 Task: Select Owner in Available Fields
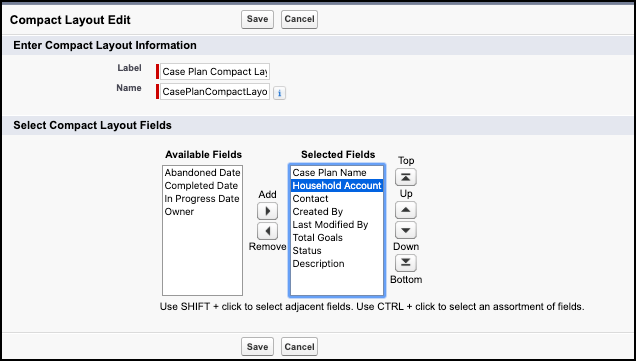tap(202, 212)
